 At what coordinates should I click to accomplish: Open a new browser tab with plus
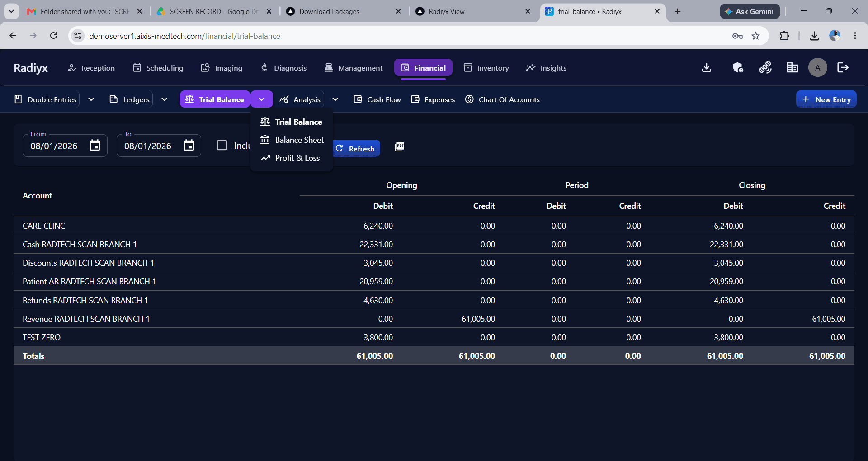(677, 11)
